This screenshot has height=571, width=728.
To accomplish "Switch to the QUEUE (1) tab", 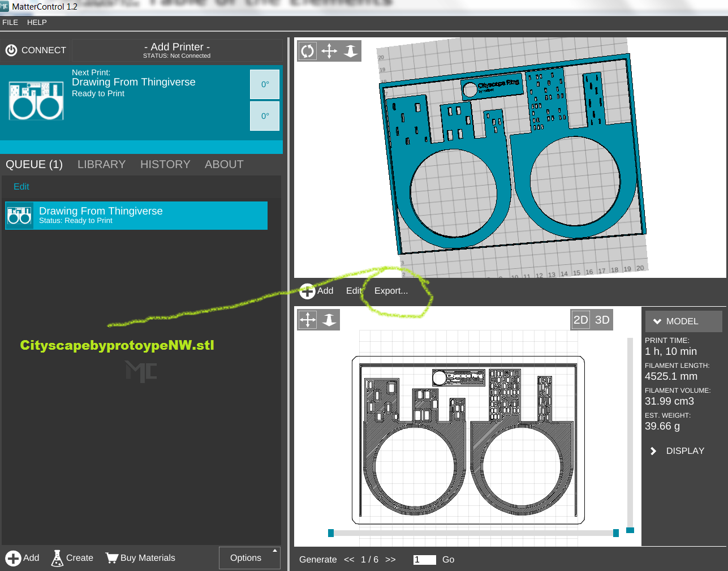I will [x=35, y=165].
